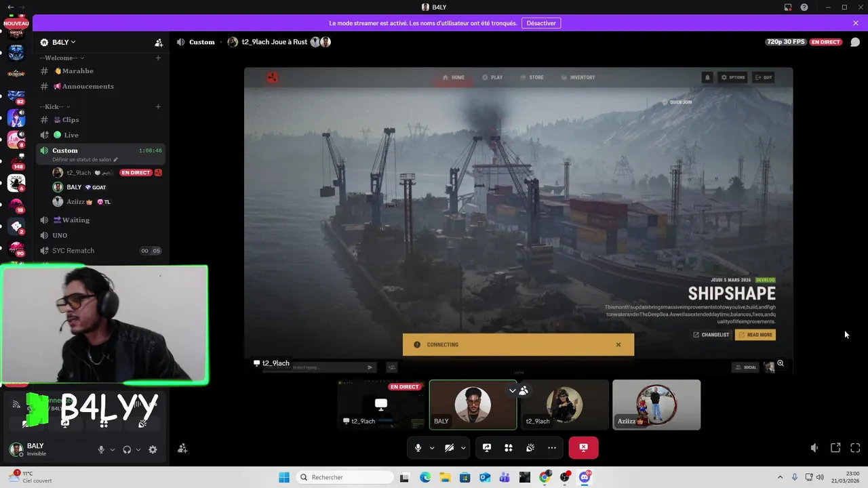Close the yellow CONNECTING notification
The width and height of the screenshot is (868, 488).
click(618, 345)
